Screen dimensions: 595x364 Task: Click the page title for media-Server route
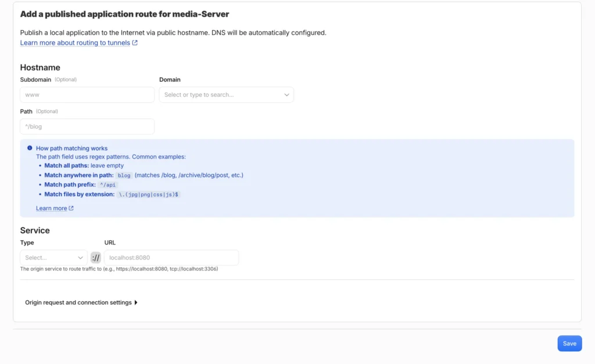[x=124, y=14]
